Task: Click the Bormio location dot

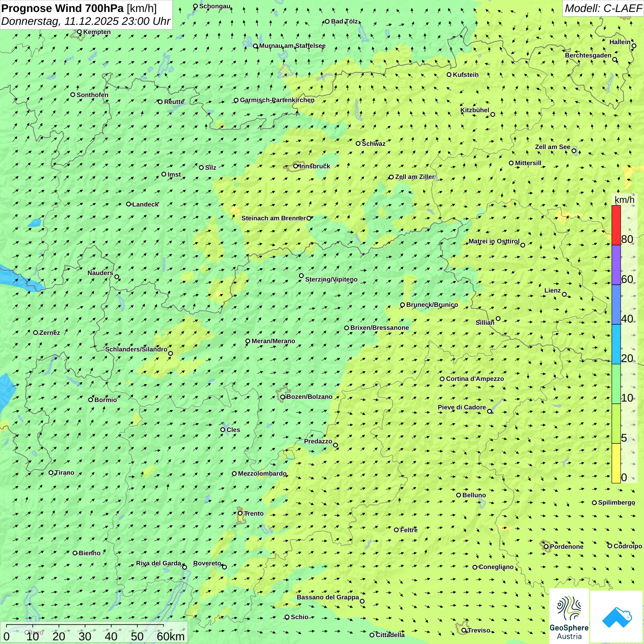Action: click(91, 400)
